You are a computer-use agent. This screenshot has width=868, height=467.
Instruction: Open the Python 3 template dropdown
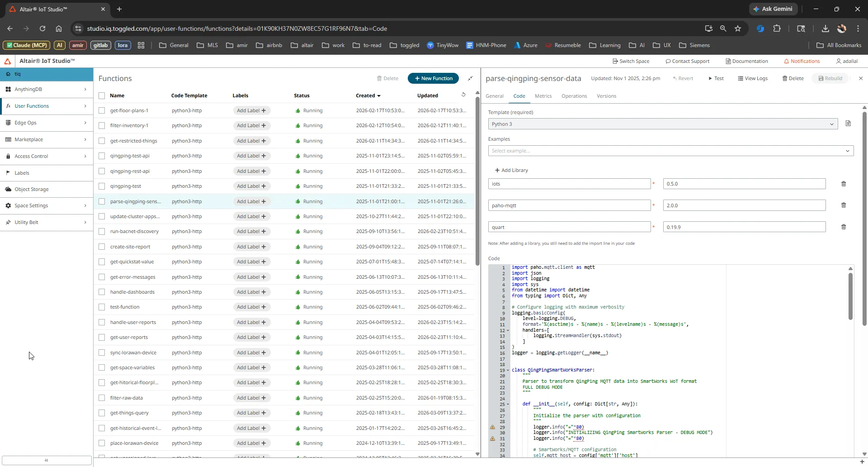click(x=663, y=124)
